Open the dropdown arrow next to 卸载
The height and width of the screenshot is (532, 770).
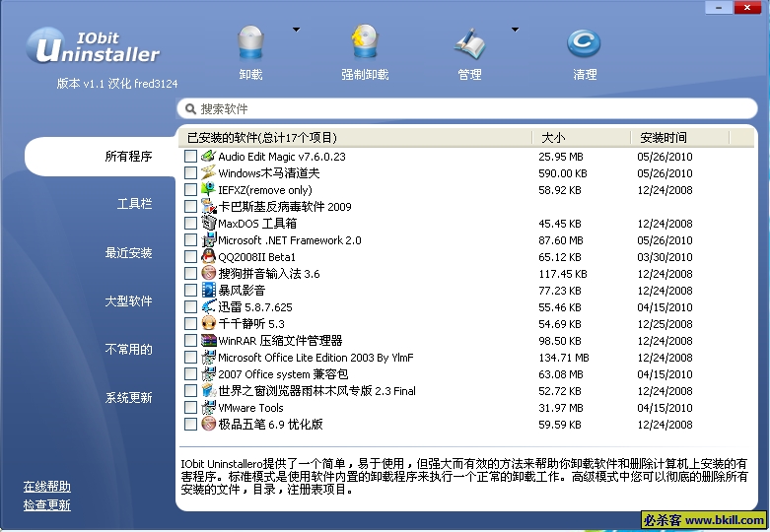(296, 30)
